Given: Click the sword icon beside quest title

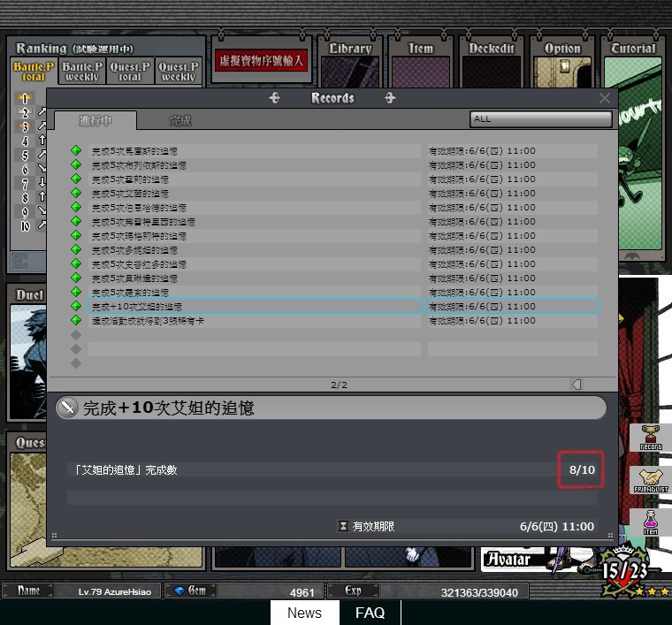Looking at the screenshot, I should [x=67, y=408].
